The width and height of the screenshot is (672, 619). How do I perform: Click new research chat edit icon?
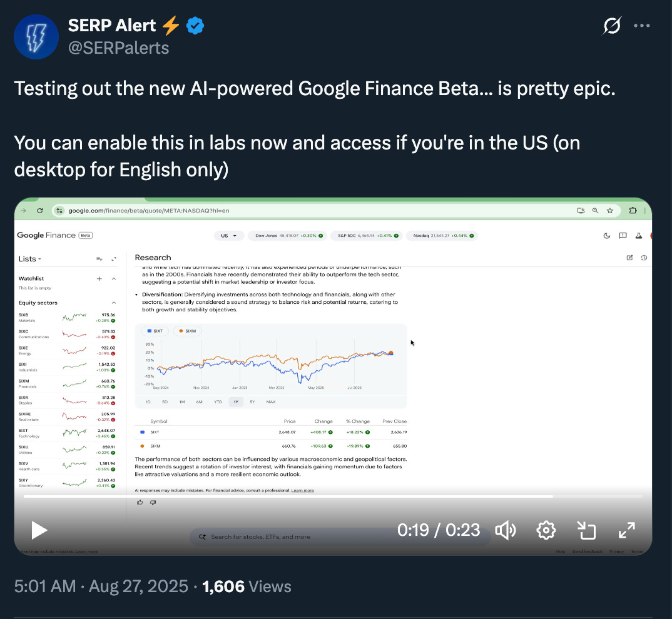629,258
